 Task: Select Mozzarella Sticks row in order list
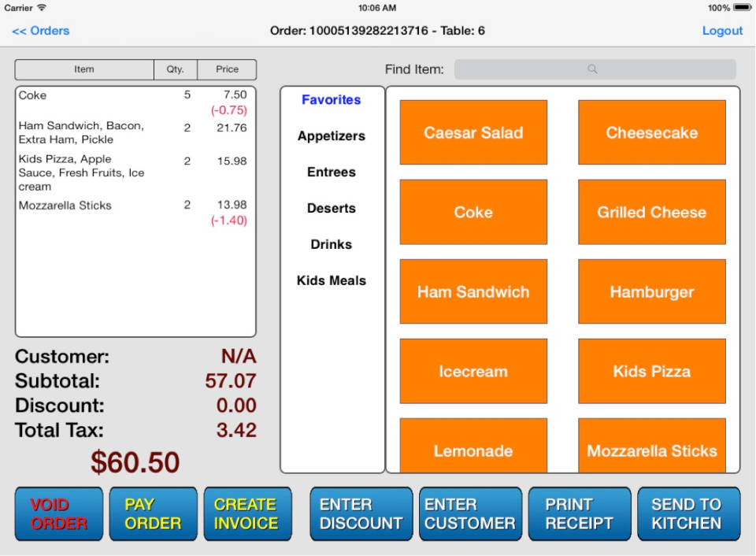[135, 212]
